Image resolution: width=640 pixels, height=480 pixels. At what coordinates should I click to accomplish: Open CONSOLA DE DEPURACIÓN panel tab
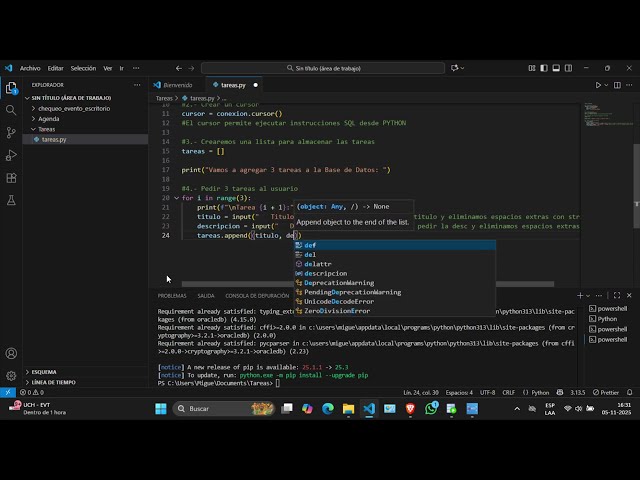pos(257,296)
